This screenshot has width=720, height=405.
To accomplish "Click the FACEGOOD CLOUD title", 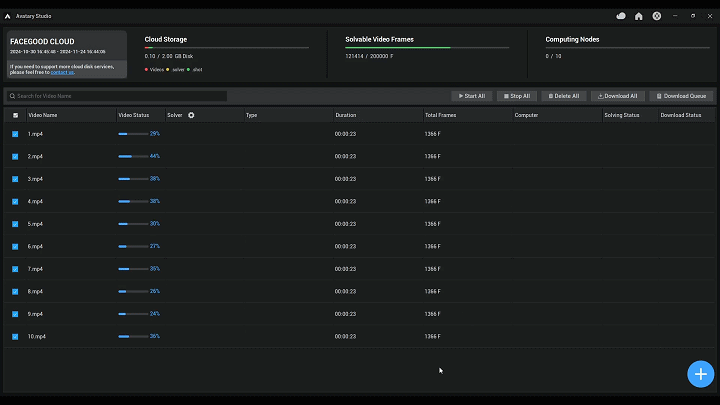I will (42, 41).
